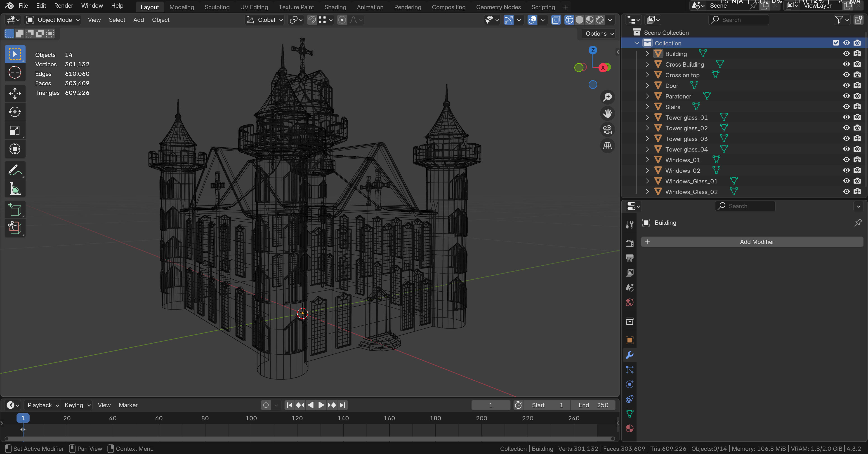Disable render for Paratoner
This screenshot has height=454, width=868.
click(857, 96)
